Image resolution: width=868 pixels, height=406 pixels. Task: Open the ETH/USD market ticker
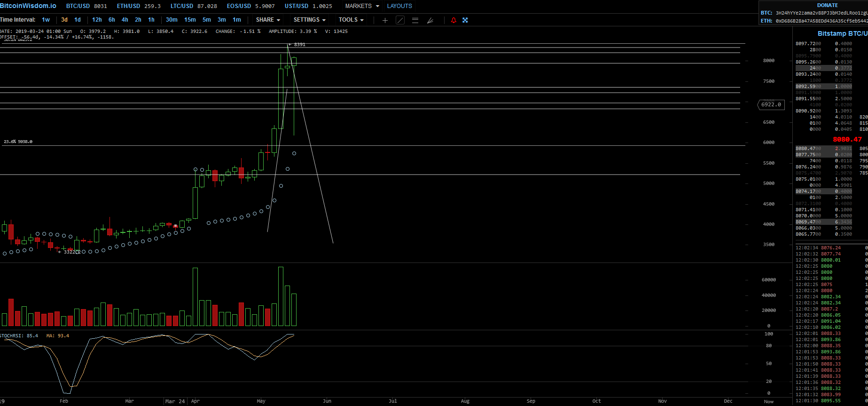139,6
